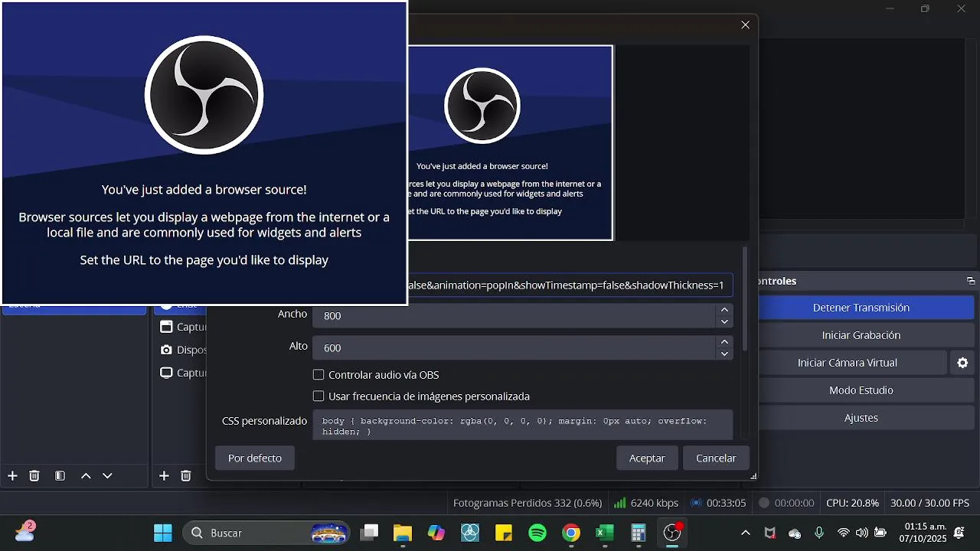980x551 pixels.
Task: Close the browser source properties dialog
Action: pyautogui.click(x=745, y=24)
